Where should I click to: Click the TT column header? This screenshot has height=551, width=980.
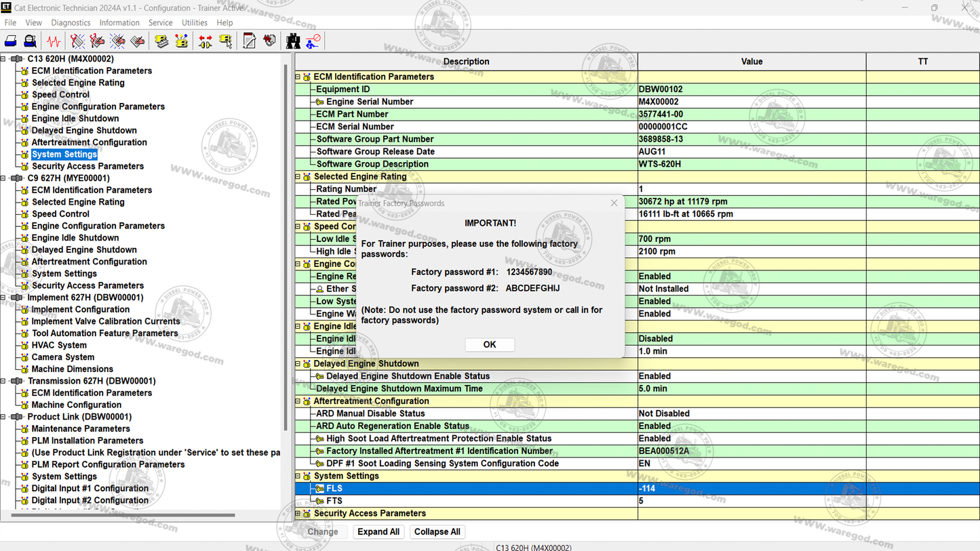pos(922,62)
